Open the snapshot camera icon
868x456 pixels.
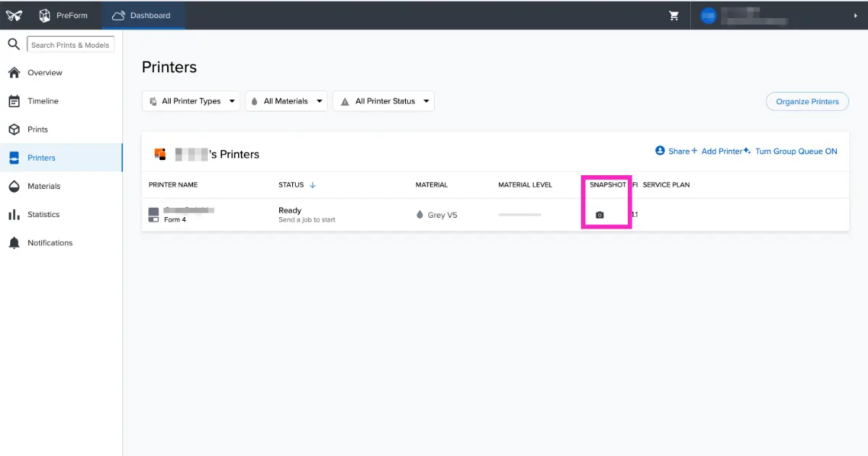[600, 215]
